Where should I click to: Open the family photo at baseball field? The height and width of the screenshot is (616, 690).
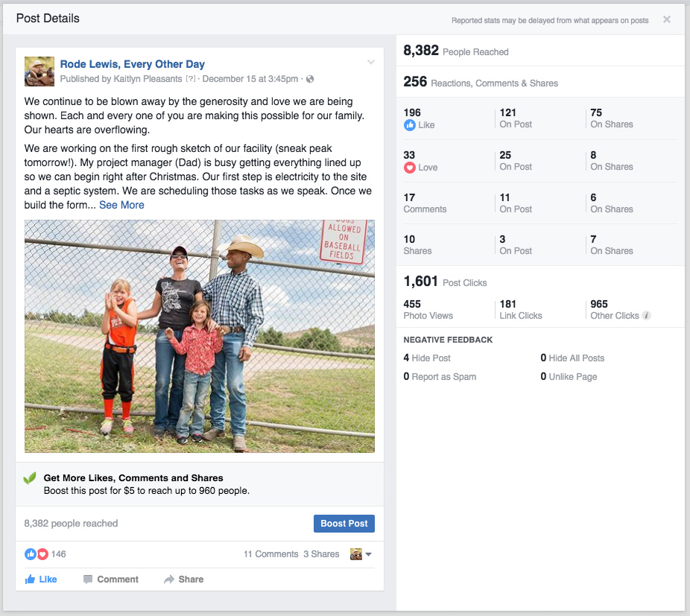199,336
